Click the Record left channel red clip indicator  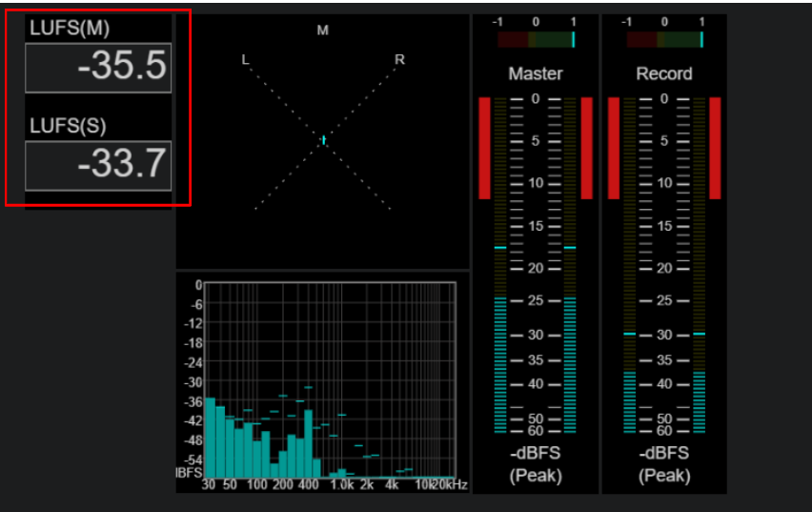[x=614, y=148]
